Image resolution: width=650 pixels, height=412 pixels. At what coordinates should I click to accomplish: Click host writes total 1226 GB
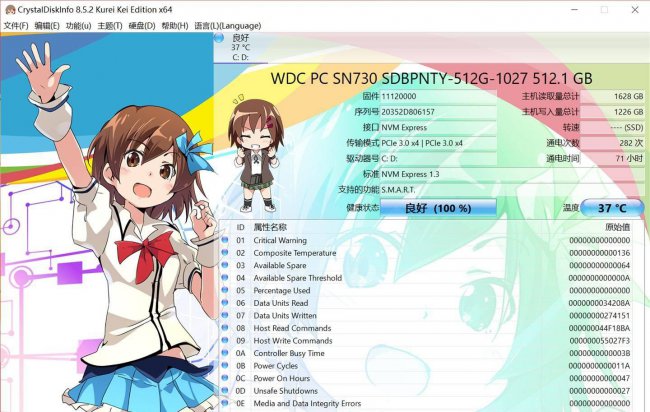pos(612,112)
